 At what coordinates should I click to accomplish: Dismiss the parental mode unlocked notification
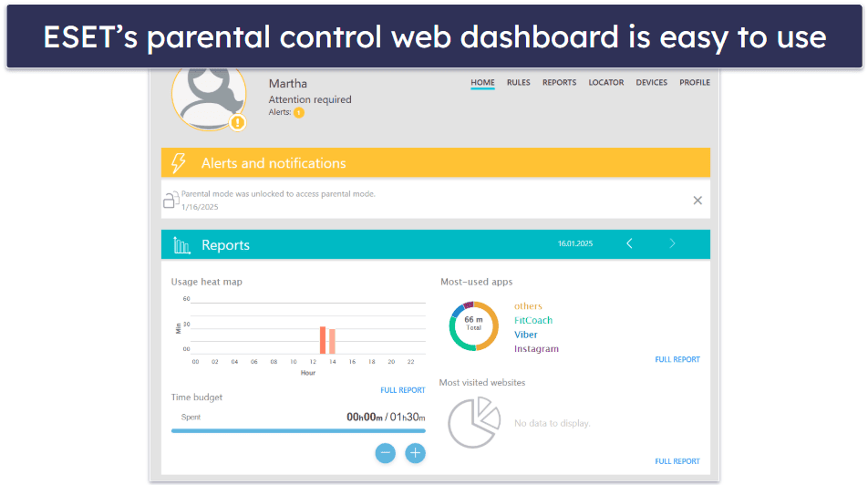click(697, 201)
